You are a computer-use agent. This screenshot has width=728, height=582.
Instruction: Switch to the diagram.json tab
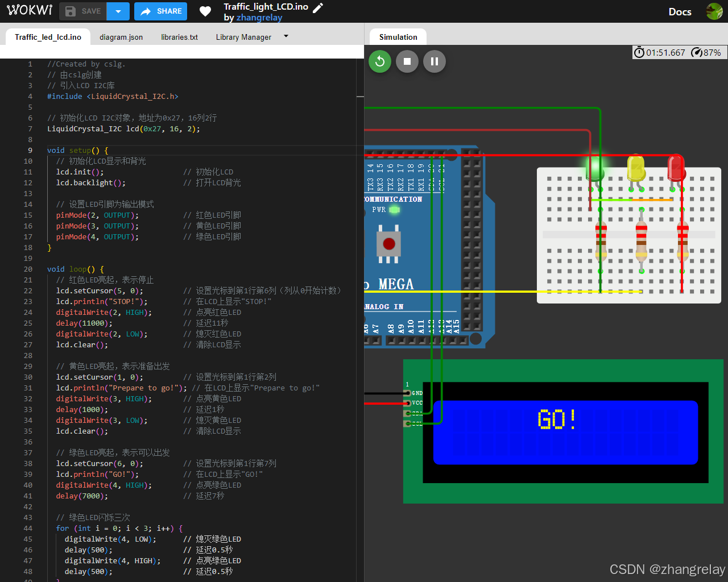point(121,36)
